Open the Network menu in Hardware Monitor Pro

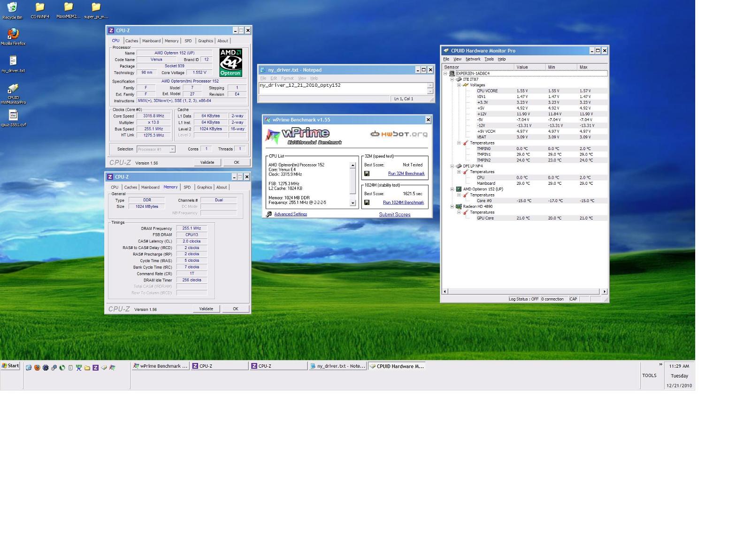pyautogui.click(x=473, y=59)
